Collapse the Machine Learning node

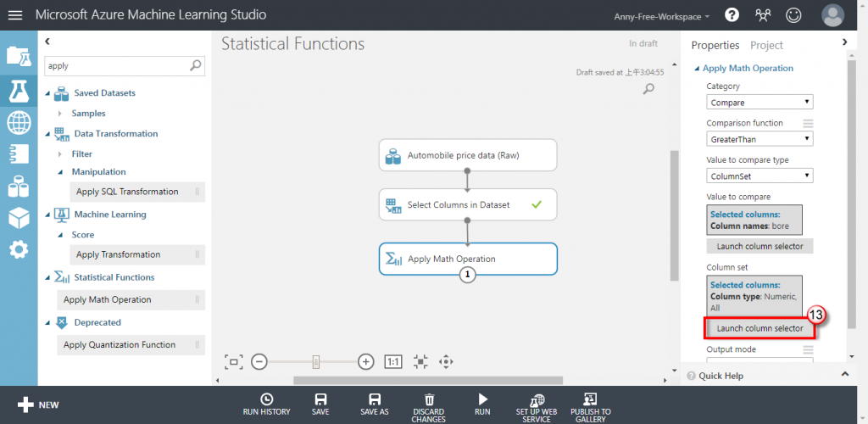pos(47,215)
